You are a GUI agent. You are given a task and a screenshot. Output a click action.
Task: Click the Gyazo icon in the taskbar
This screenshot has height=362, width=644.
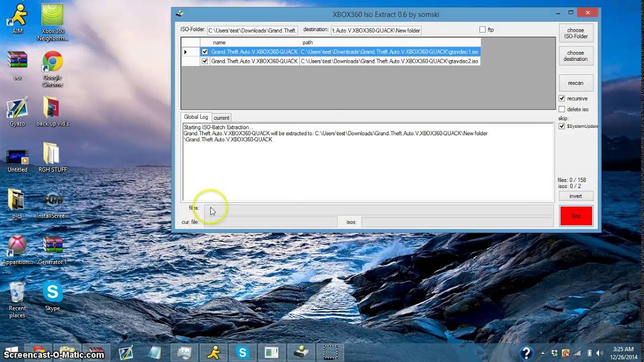(x=126, y=352)
